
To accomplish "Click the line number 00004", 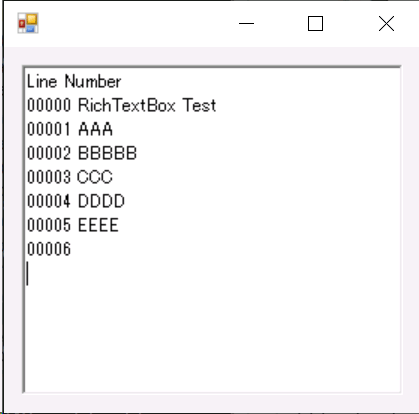I will pyautogui.click(x=49, y=201).
